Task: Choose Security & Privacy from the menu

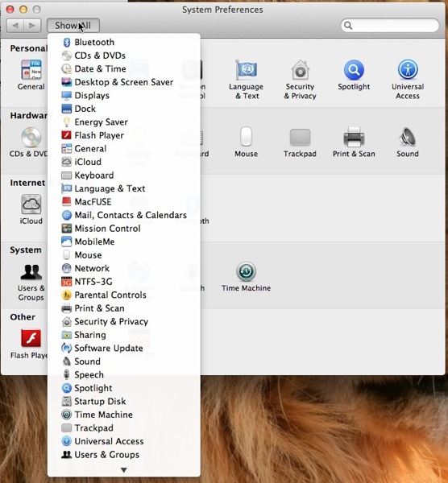Action: [x=124, y=321]
